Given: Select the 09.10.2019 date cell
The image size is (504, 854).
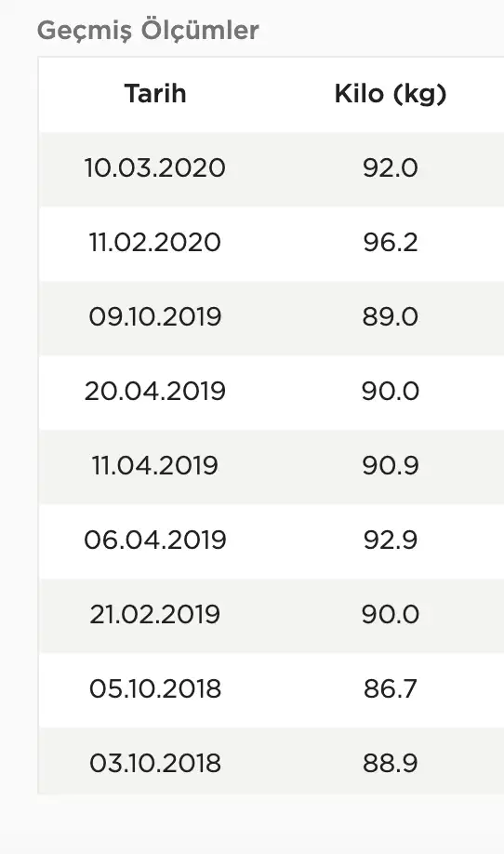Looking at the screenshot, I should point(155,316).
